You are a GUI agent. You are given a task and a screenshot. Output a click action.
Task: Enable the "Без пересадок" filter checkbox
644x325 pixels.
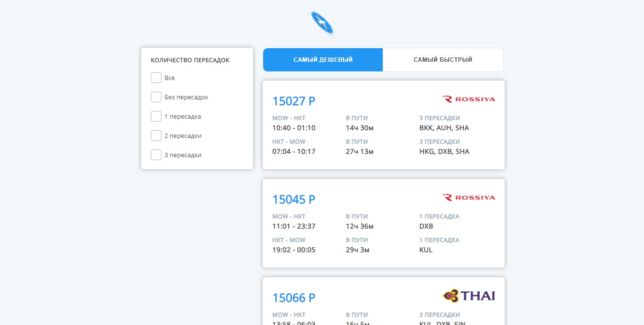tap(156, 97)
